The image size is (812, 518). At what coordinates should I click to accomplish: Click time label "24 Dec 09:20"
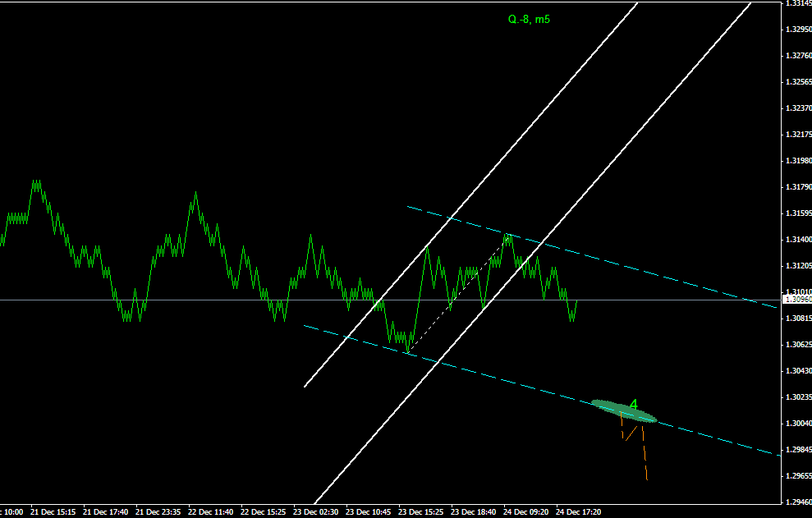click(525, 511)
